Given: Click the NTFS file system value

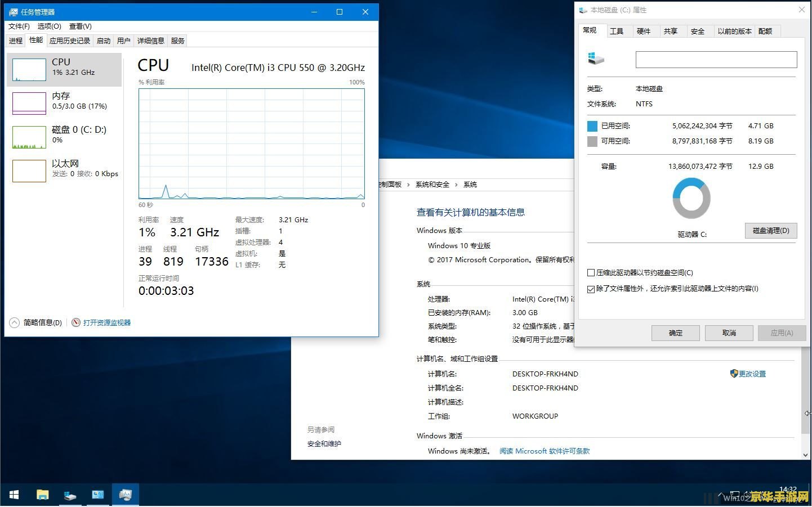Looking at the screenshot, I should click(x=644, y=104).
